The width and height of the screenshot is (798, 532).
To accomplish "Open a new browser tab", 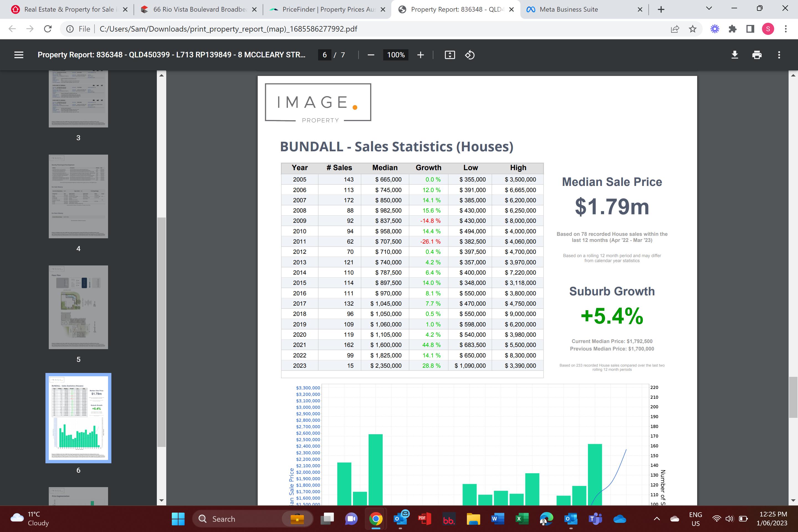I will pyautogui.click(x=661, y=9).
